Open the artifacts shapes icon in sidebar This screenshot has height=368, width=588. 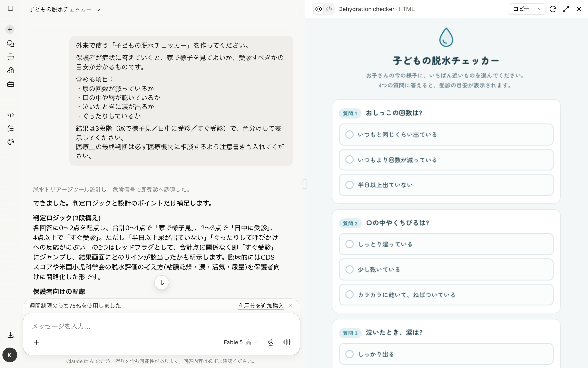pos(10,71)
